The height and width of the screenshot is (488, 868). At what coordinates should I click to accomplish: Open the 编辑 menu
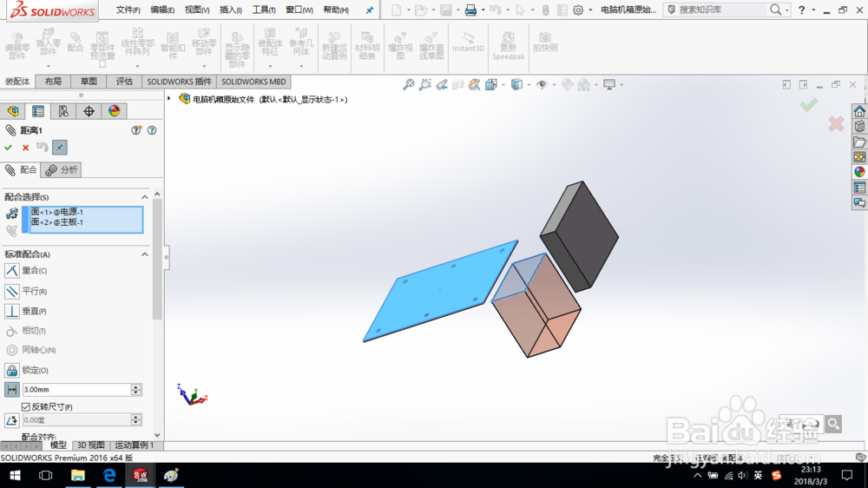point(162,10)
